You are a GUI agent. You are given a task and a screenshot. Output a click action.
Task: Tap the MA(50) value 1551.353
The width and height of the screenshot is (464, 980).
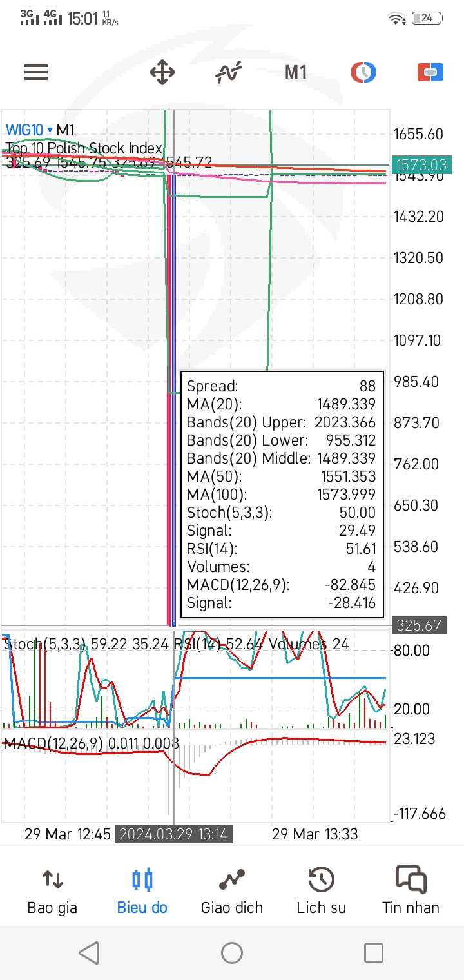pos(347,476)
